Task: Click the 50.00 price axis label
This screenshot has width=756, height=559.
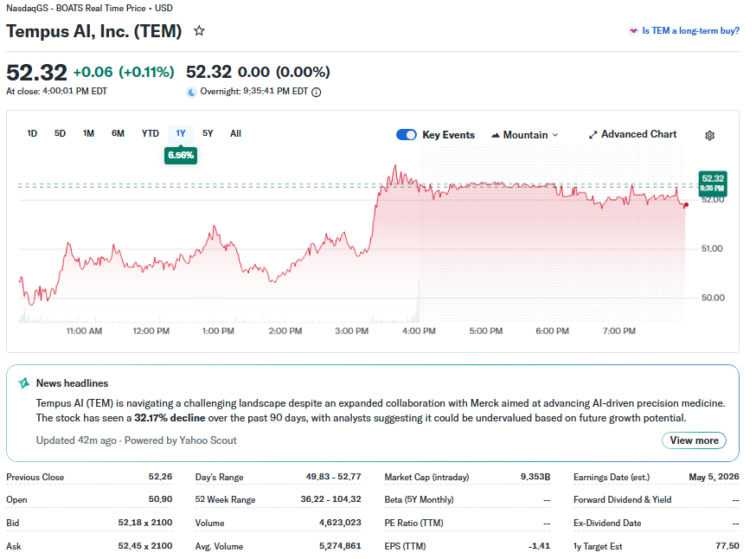Action: [713, 298]
